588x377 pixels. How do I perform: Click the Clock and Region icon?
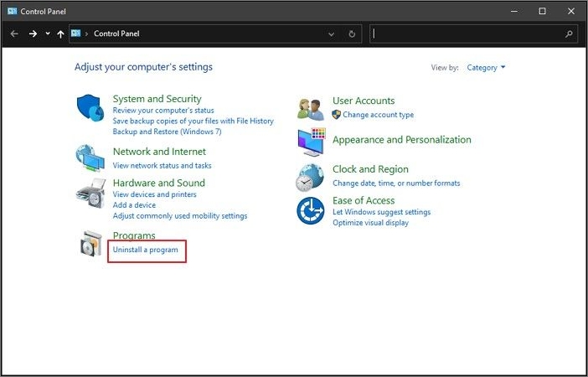pos(311,177)
